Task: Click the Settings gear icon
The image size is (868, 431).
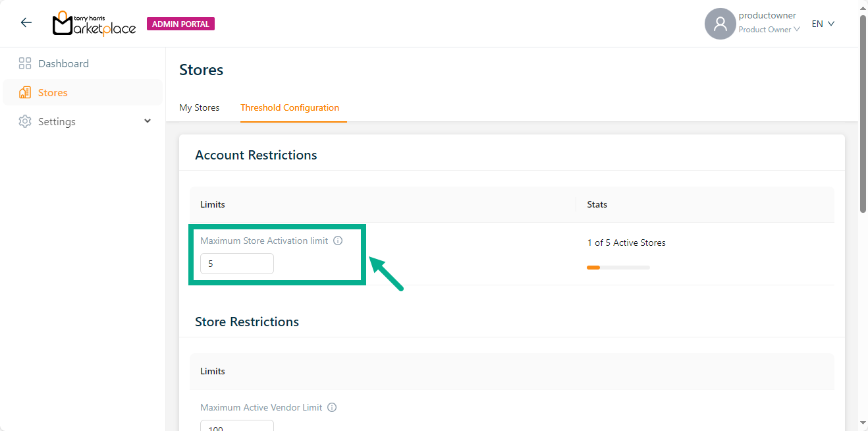Action: point(25,122)
